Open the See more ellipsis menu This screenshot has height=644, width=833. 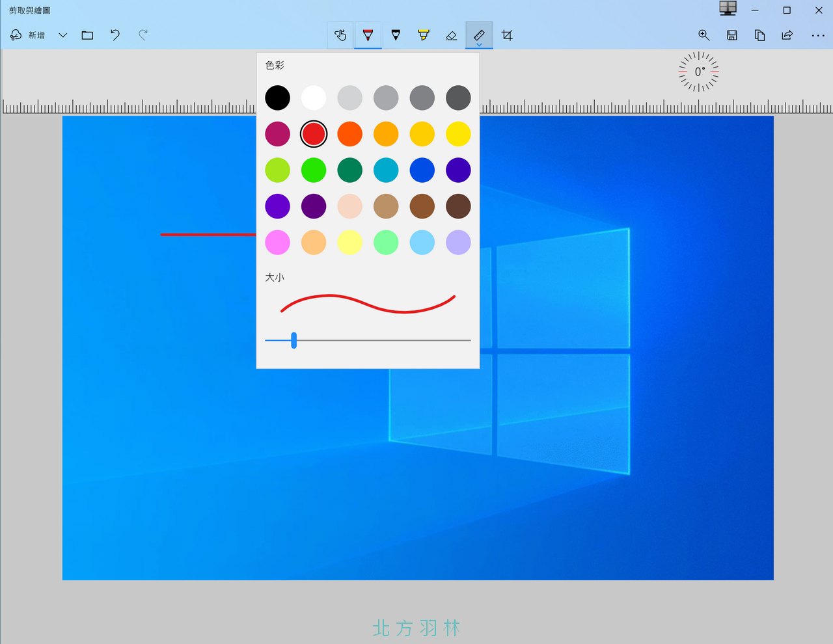[818, 35]
